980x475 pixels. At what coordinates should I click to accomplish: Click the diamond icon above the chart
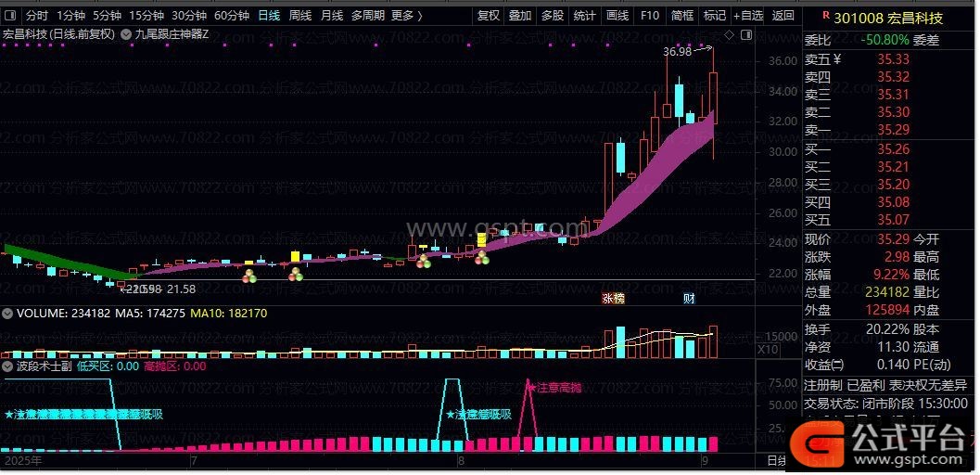click(x=729, y=34)
